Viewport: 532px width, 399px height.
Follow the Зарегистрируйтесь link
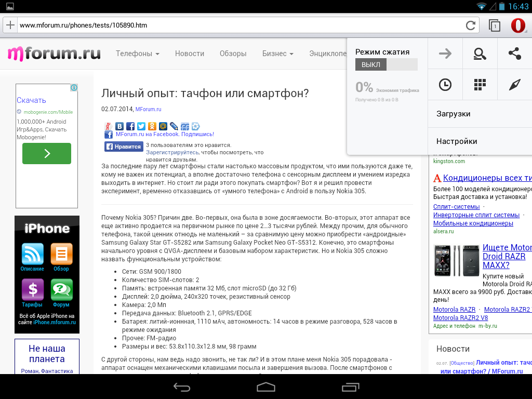tap(172, 152)
